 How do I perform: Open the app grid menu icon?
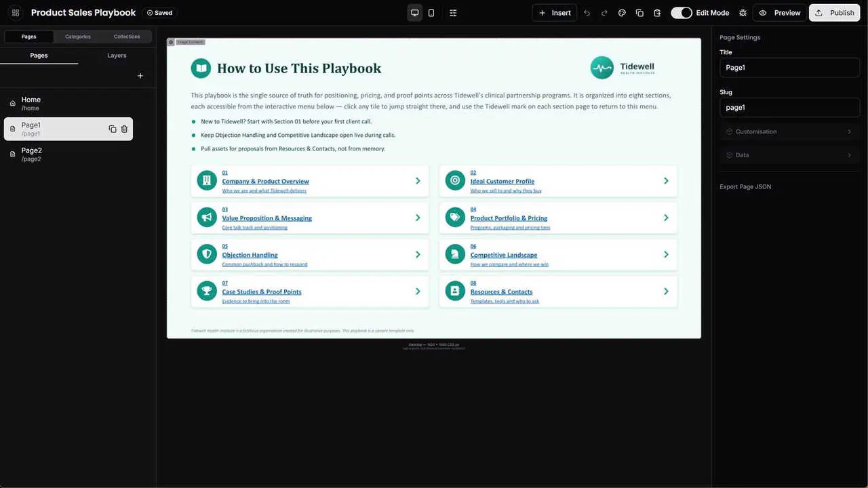coord(16,13)
